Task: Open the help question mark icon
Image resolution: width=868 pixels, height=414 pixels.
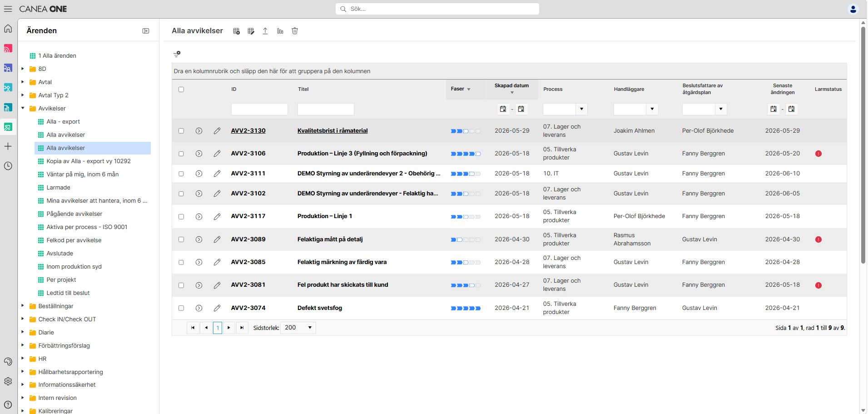Action: (x=8, y=404)
